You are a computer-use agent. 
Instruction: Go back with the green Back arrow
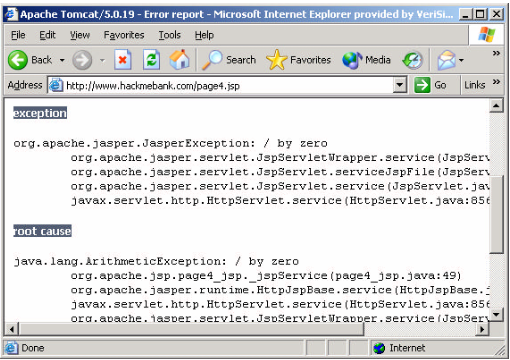[17, 60]
